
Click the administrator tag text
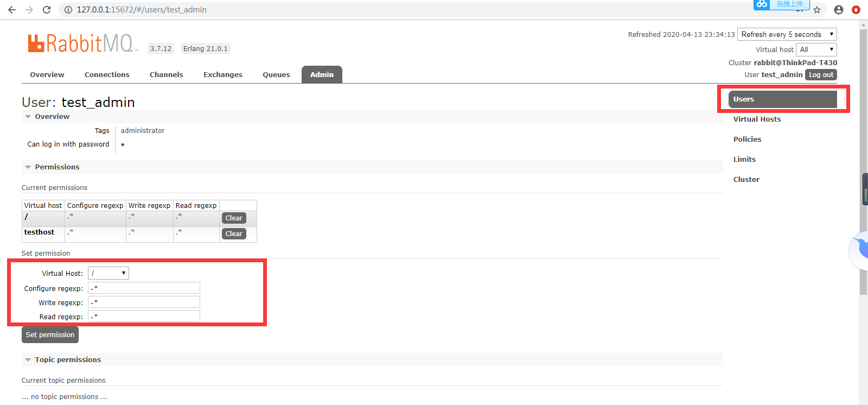click(143, 131)
